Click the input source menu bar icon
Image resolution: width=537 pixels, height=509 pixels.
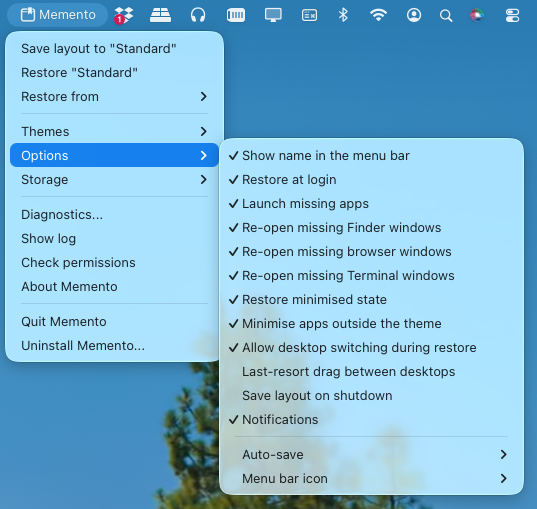309,15
